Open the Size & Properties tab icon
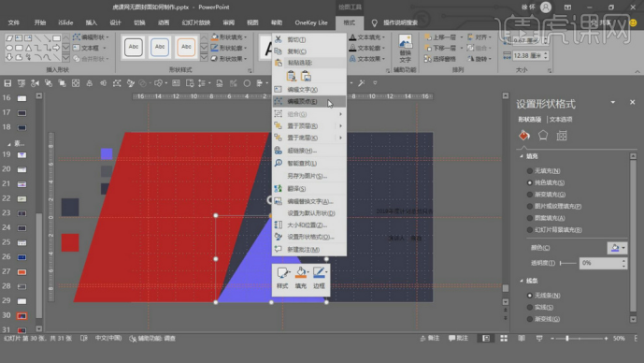 pos(562,136)
